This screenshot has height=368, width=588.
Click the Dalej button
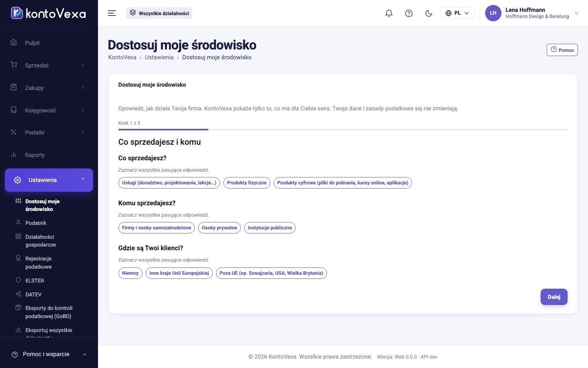click(x=554, y=297)
